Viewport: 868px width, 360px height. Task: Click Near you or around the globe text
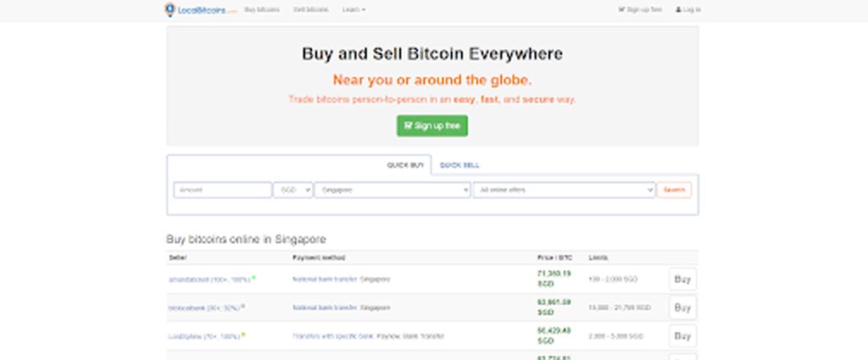click(432, 80)
